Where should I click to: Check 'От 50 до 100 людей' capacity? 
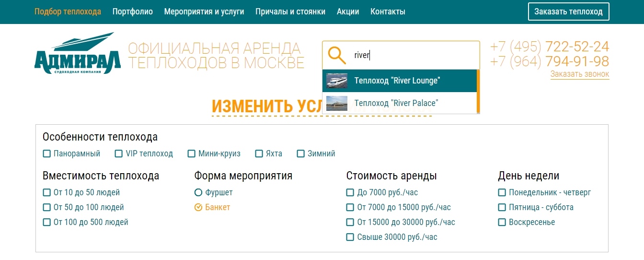coord(47,208)
